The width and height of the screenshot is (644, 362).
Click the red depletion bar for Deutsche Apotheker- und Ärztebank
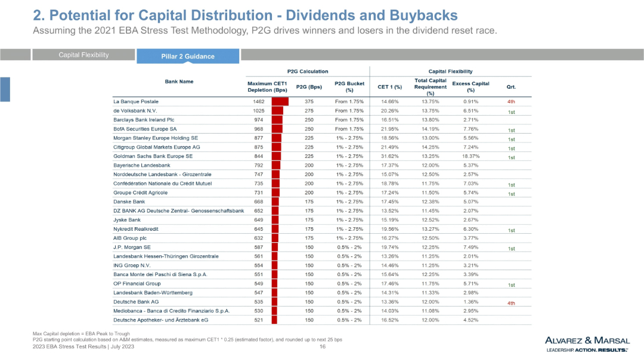pos(274,320)
